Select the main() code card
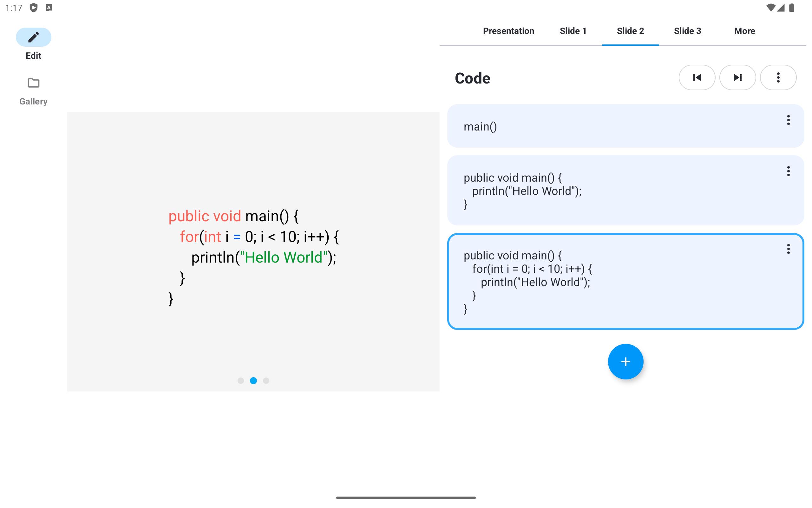This screenshot has height=508, width=812. click(x=625, y=126)
